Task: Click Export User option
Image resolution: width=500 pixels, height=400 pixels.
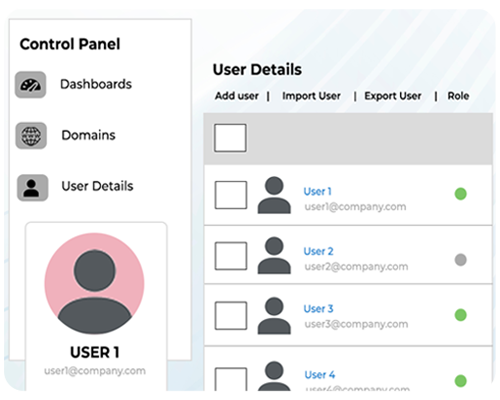Action: [x=393, y=96]
